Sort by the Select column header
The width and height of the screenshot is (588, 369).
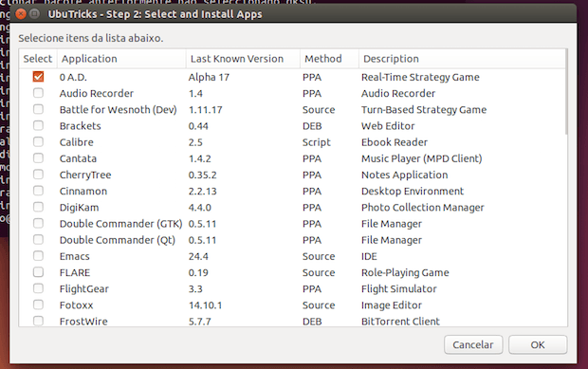[x=38, y=59]
